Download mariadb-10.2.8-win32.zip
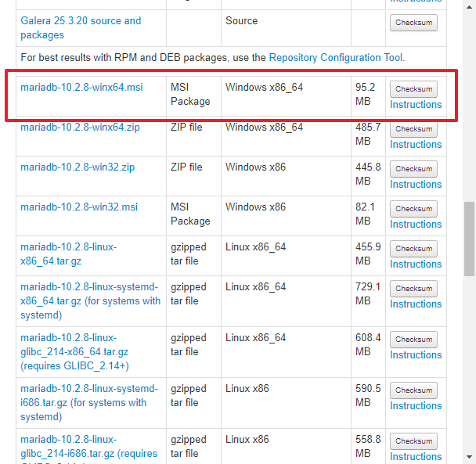This screenshot has width=476, height=464. (x=78, y=167)
